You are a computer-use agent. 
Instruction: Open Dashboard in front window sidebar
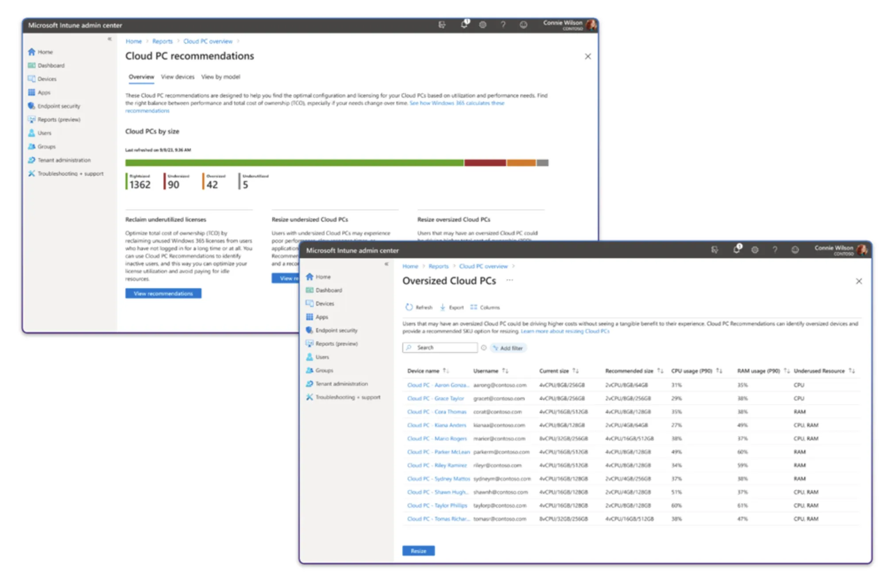pyautogui.click(x=324, y=290)
